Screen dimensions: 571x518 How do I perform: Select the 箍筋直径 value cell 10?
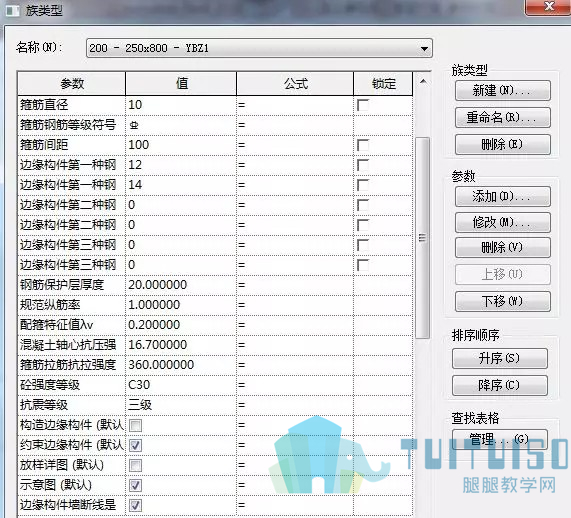click(181, 105)
